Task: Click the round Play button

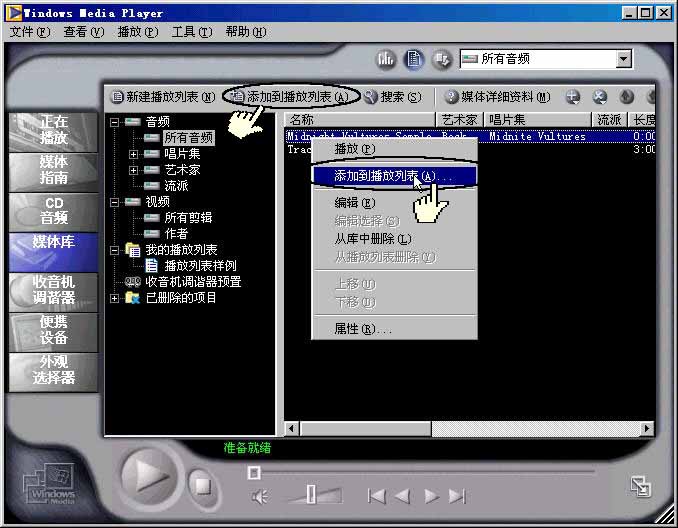Action: (150, 477)
